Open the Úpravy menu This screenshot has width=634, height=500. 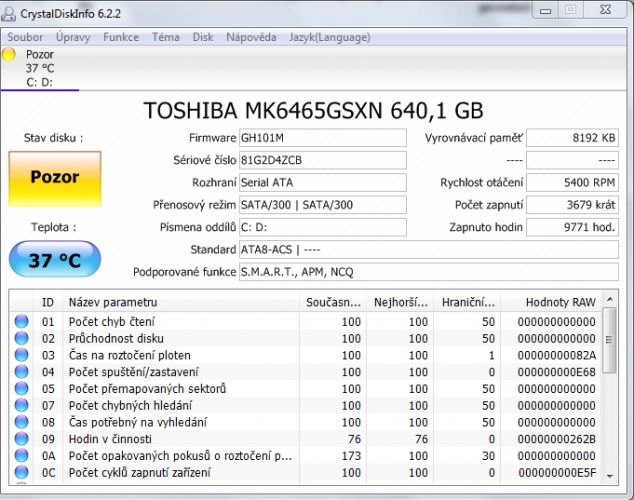(73, 37)
